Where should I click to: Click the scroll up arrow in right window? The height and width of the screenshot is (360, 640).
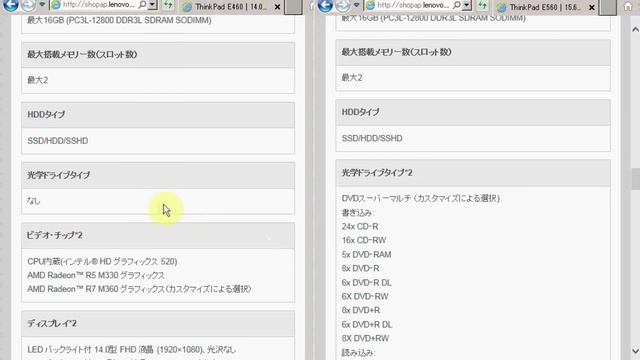635,29
